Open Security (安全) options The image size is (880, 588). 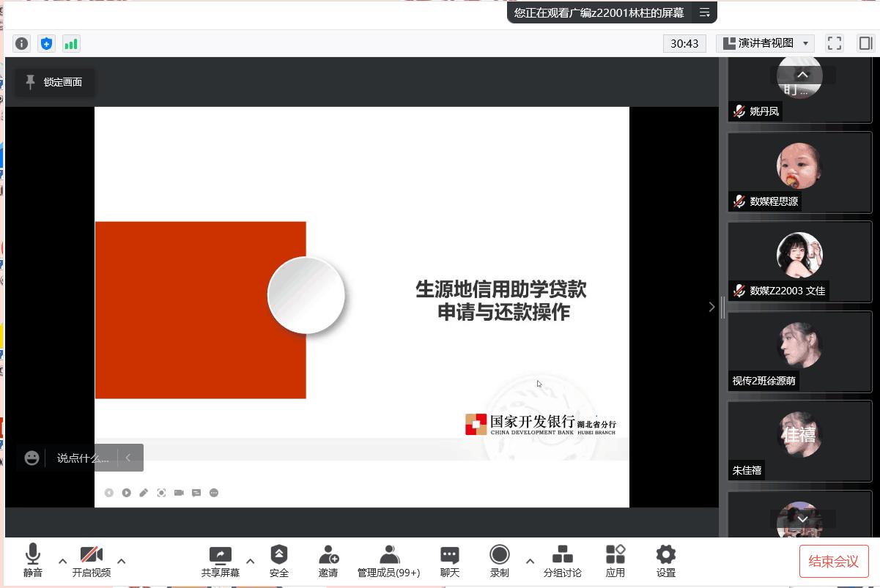(x=279, y=561)
